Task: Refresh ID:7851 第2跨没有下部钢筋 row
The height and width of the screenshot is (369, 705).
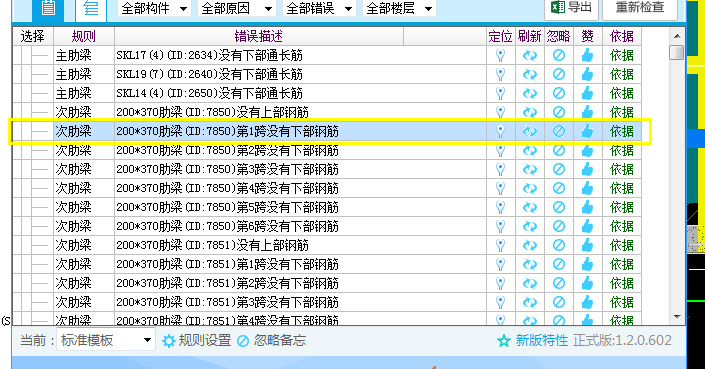Action: (530, 283)
